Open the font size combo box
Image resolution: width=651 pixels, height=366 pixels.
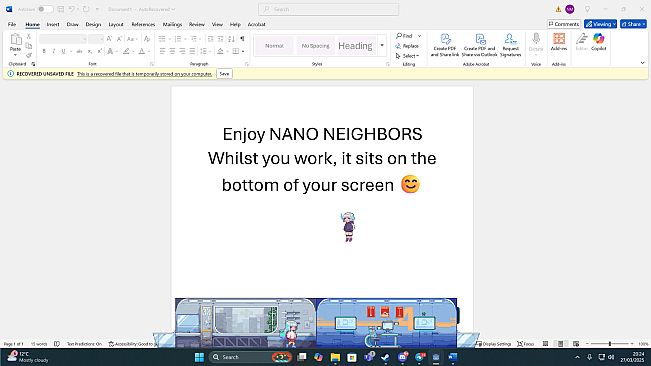pyautogui.click(x=96, y=39)
